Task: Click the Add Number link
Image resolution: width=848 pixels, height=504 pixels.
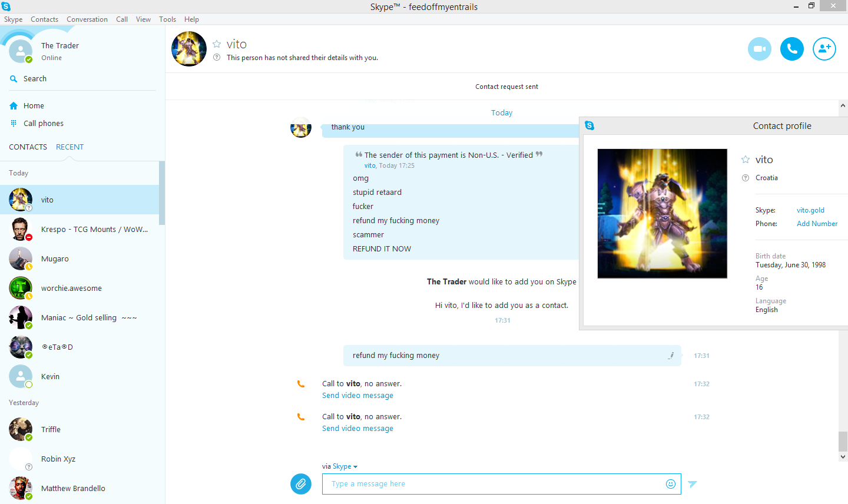Action: 817,224
